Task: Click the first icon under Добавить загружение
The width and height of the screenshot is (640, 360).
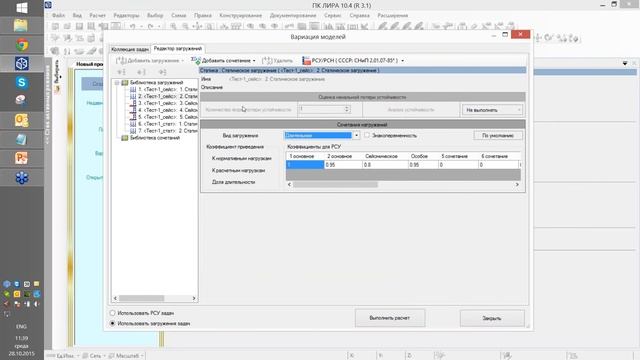Action: 121,72
